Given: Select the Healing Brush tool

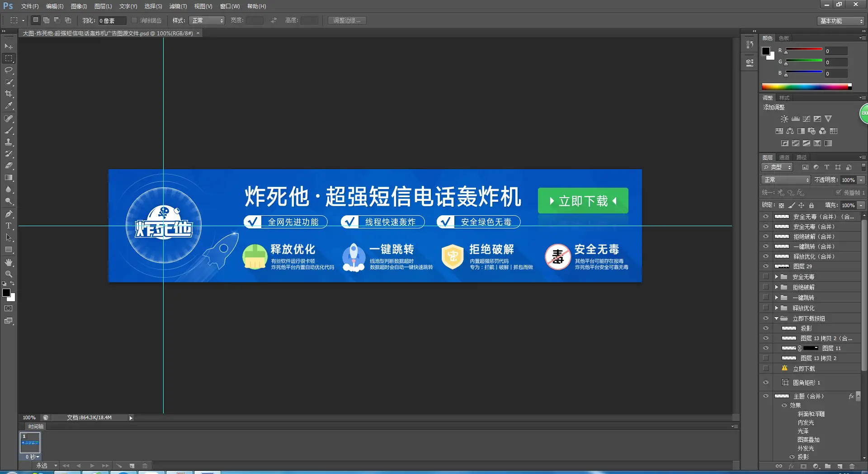Looking at the screenshot, I should [8, 119].
